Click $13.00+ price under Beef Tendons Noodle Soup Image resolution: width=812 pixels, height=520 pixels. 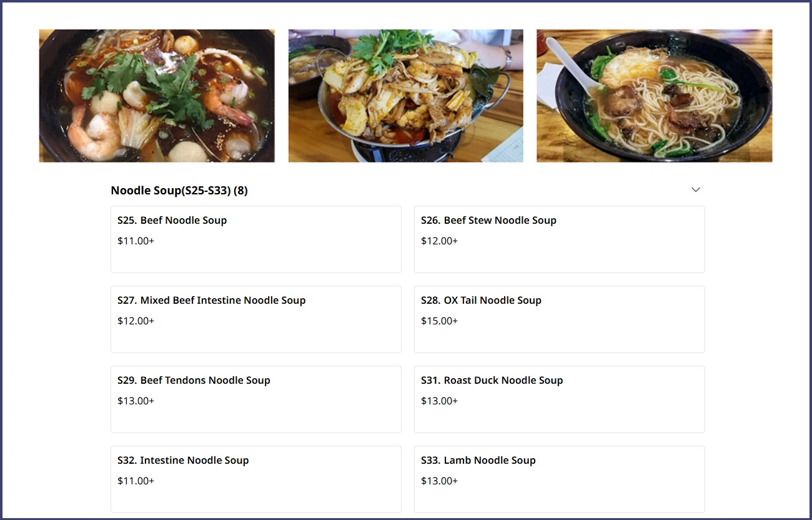136,401
